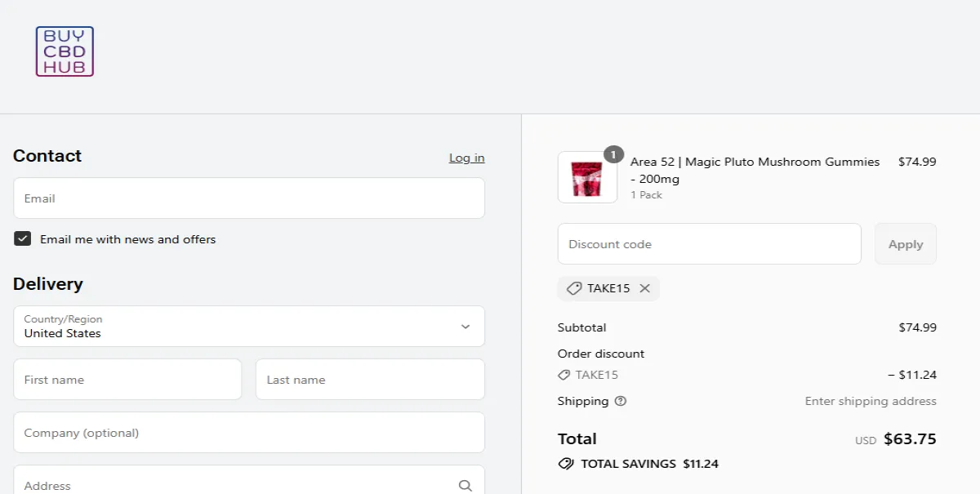Remove the TAKE15 discount via its X icon
This screenshot has height=494, width=980.
[x=644, y=288]
